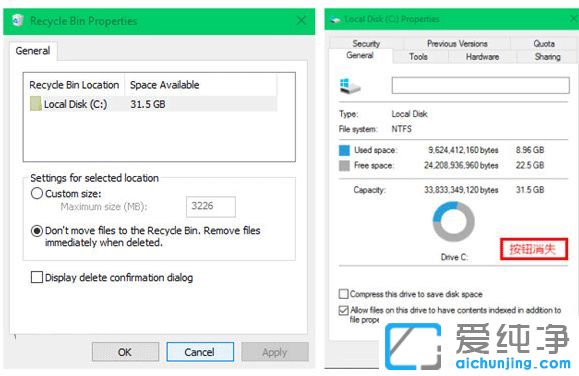The width and height of the screenshot is (579, 376).
Task: Click the Recycle Bin icon in title bar
Action: point(18,20)
